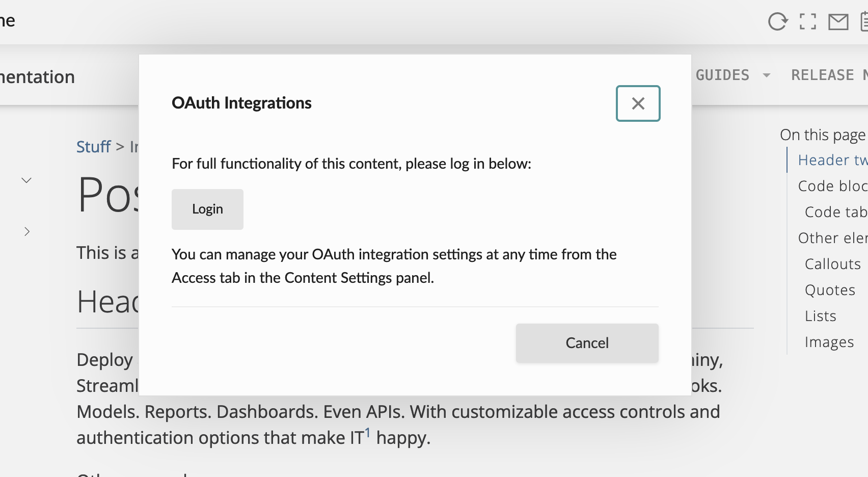868x477 pixels.
Task: Cancel the OAuth Integrations dialog
Action: [x=587, y=343]
